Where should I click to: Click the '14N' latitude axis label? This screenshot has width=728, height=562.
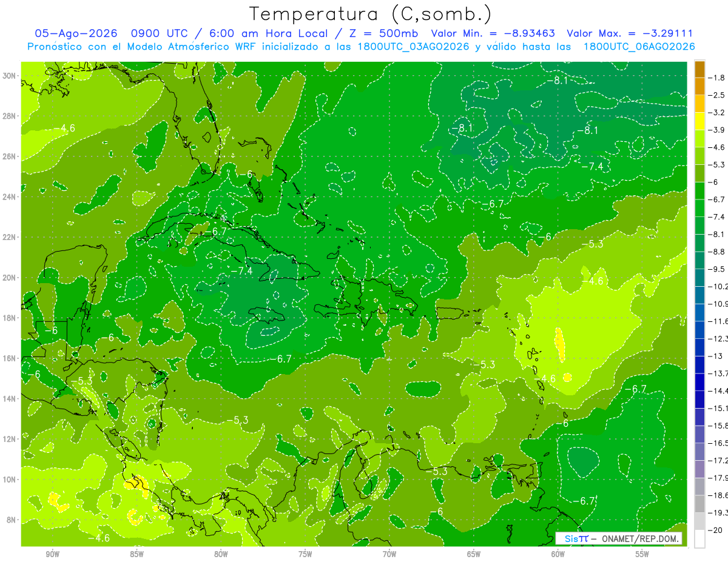click(10, 398)
